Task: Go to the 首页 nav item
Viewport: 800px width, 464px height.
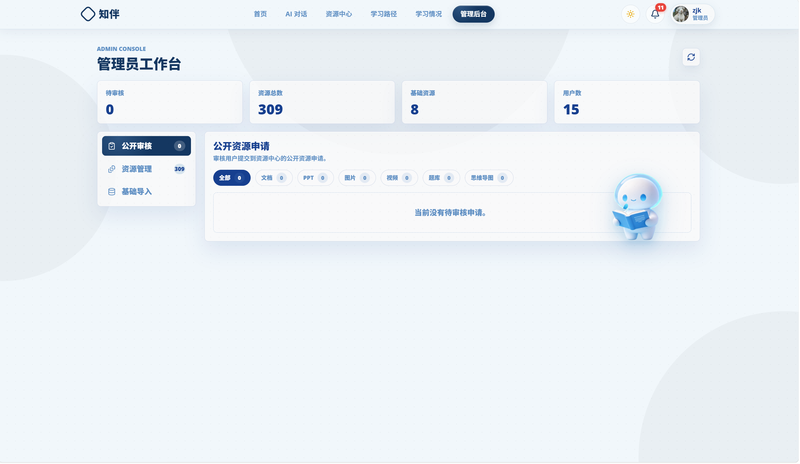Action: pyautogui.click(x=260, y=14)
